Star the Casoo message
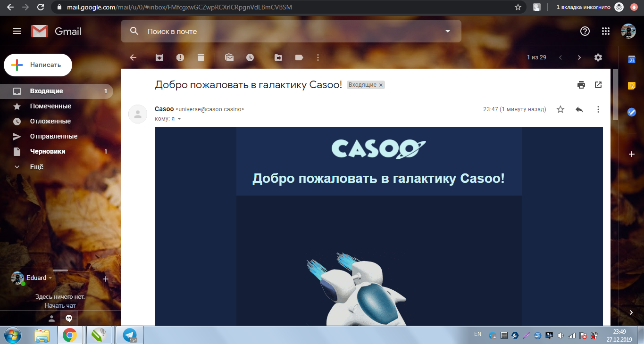Viewport: 644px width, 344px height. pyautogui.click(x=560, y=109)
